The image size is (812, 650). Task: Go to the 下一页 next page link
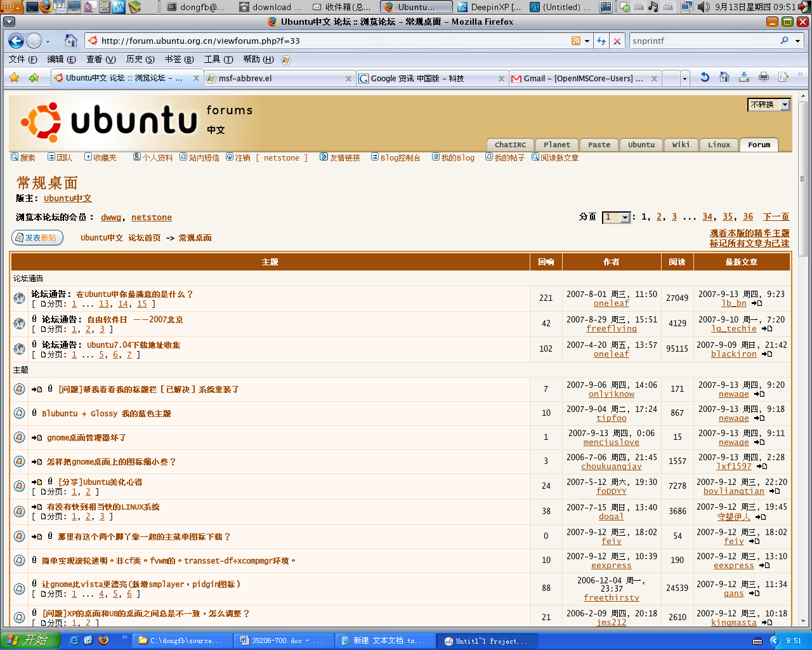pyautogui.click(x=776, y=216)
